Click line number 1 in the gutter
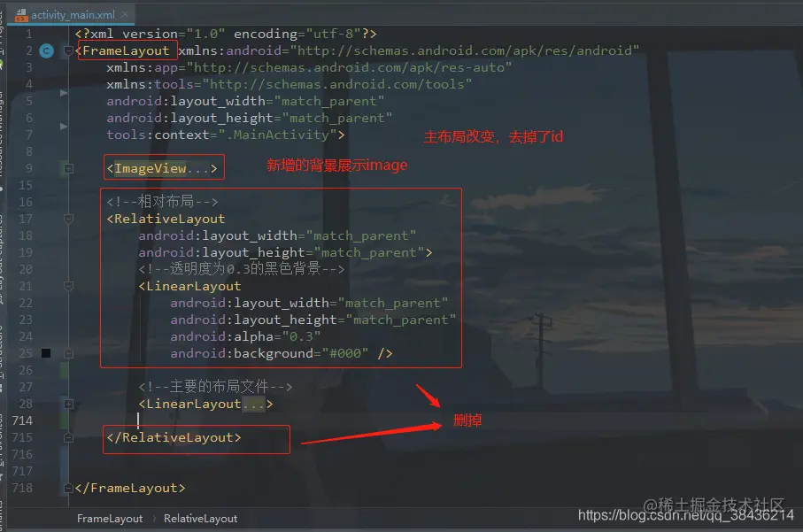Image resolution: width=803 pixels, height=532 pixels. tap(28, 34)
